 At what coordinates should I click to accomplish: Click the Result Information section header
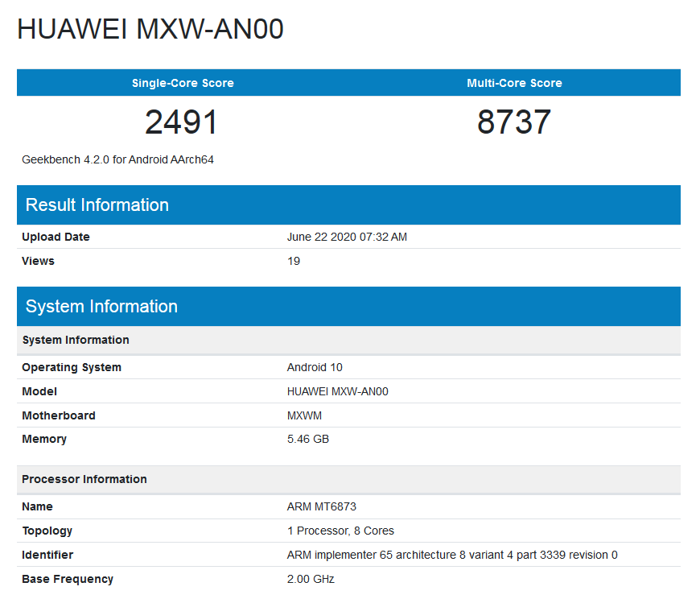click(97, 205)
